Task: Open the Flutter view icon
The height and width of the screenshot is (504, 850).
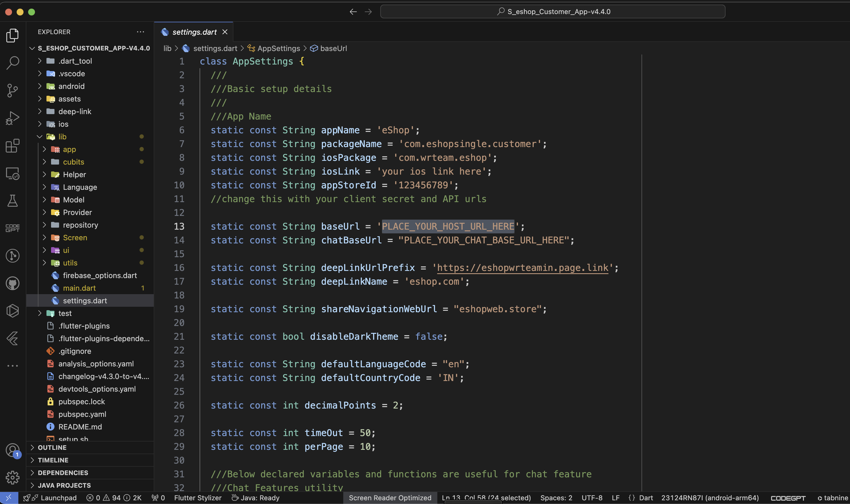Action: (x=13, y=338)
